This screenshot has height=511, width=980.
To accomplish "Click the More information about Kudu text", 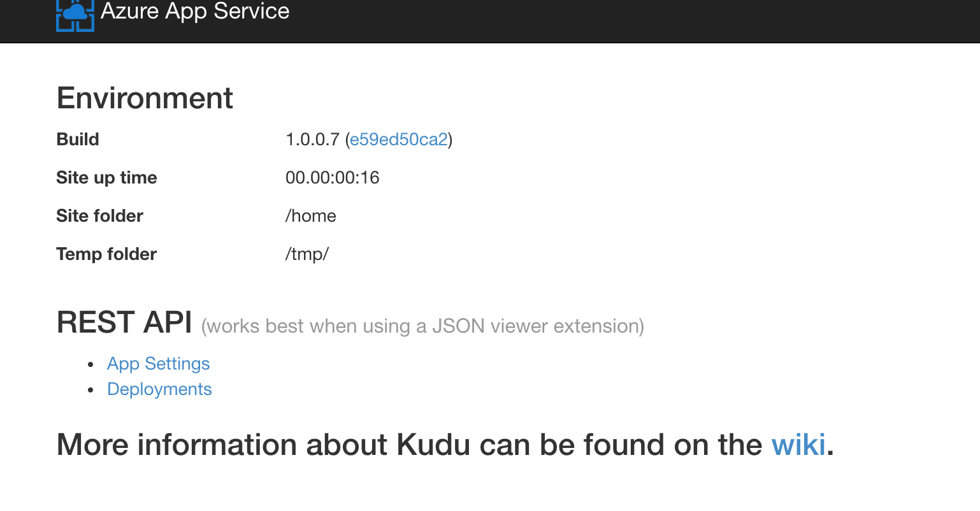I will click(409, 445).
